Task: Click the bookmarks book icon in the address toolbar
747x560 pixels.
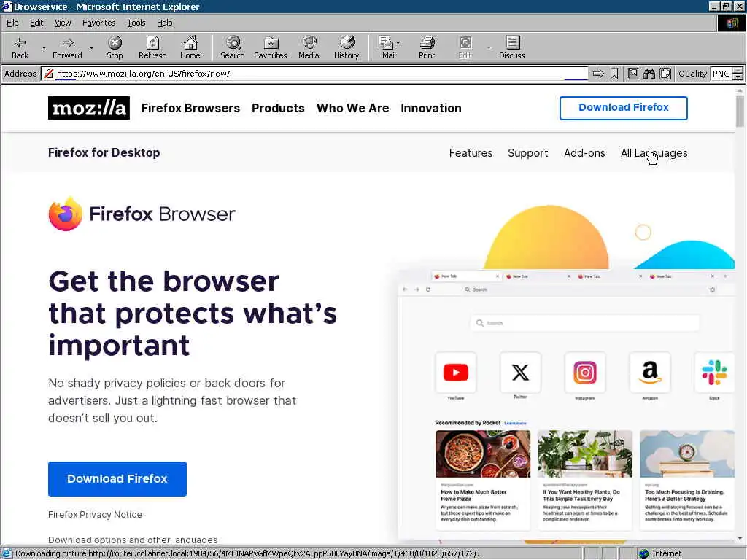Action: pyautogui.click(x=633, y=74)
